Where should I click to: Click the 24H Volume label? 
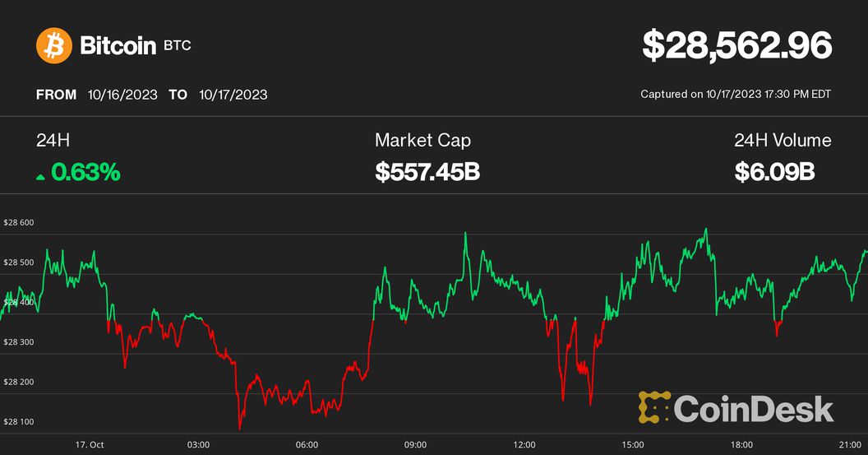coord(783,141)
